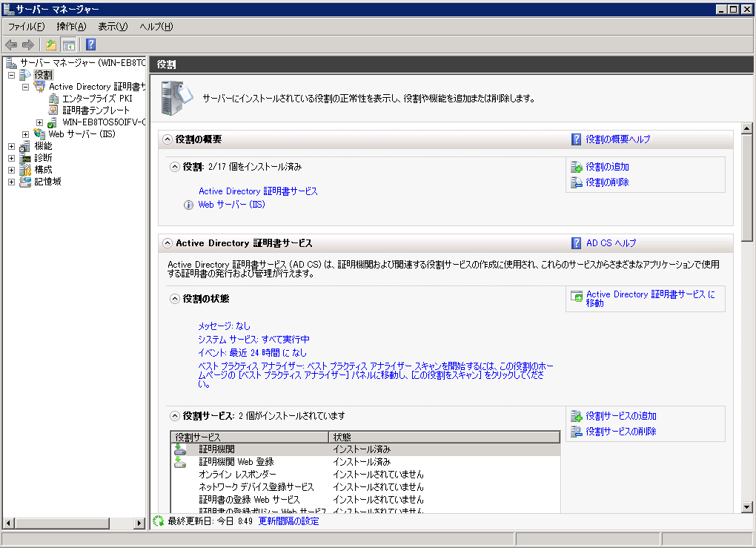Click the tree pane scroll right arrow
The width and height of the screenshot is (756, 548).
click(x=139, y=523)
